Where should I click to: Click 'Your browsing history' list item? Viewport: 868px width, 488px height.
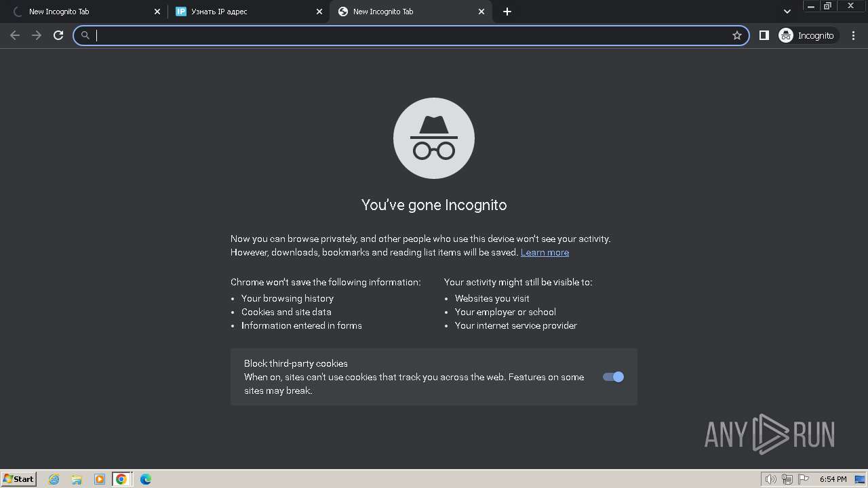(288, 298)
